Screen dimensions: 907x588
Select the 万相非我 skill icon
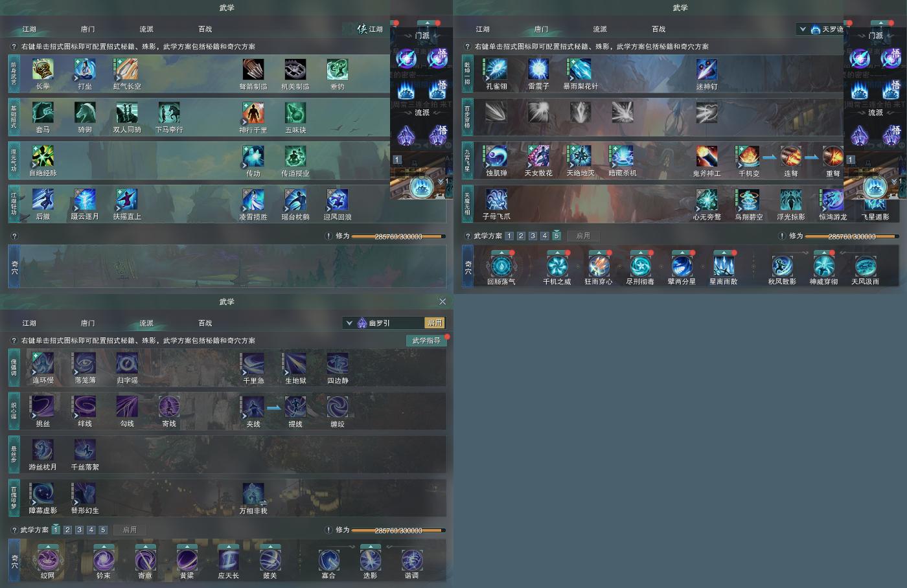pos(253,493)
